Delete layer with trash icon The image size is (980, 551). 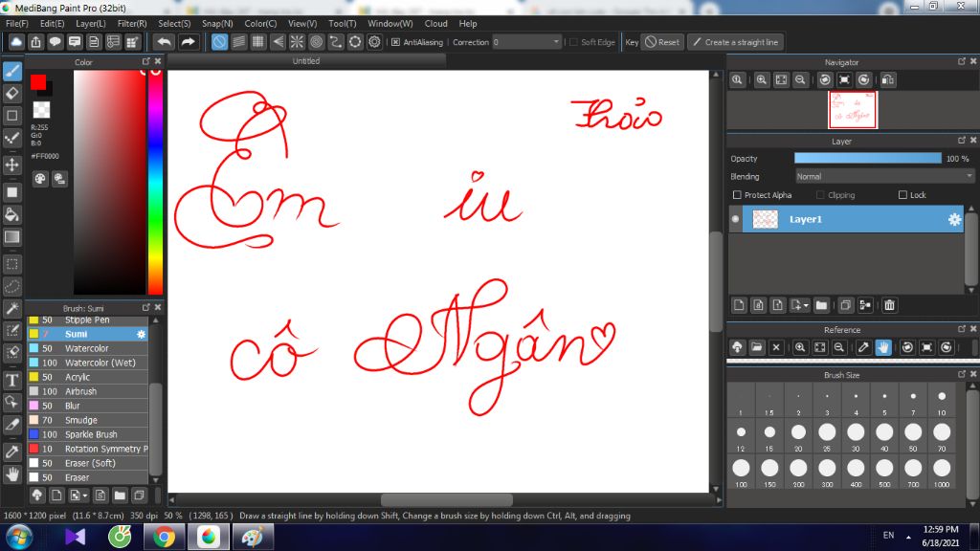coord(889,305)
